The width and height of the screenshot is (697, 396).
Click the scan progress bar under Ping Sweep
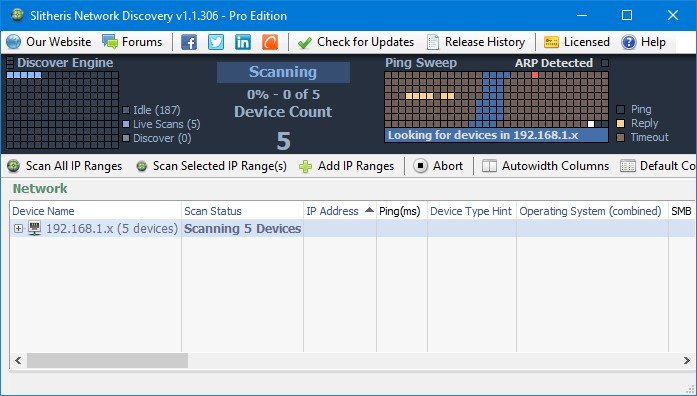(497, 135)
